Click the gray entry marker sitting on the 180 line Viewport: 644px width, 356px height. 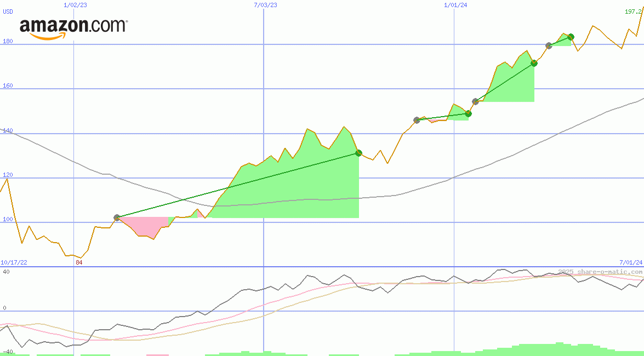(x=549, y=45)
